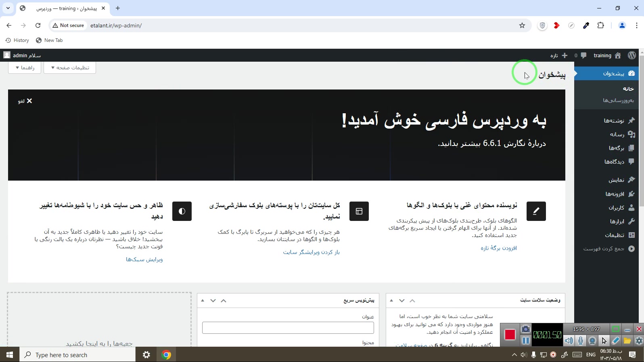The height and width of the screenshot is (362, 644).
Task: Visit the training site from the admin bar
Action: [607, 55]
